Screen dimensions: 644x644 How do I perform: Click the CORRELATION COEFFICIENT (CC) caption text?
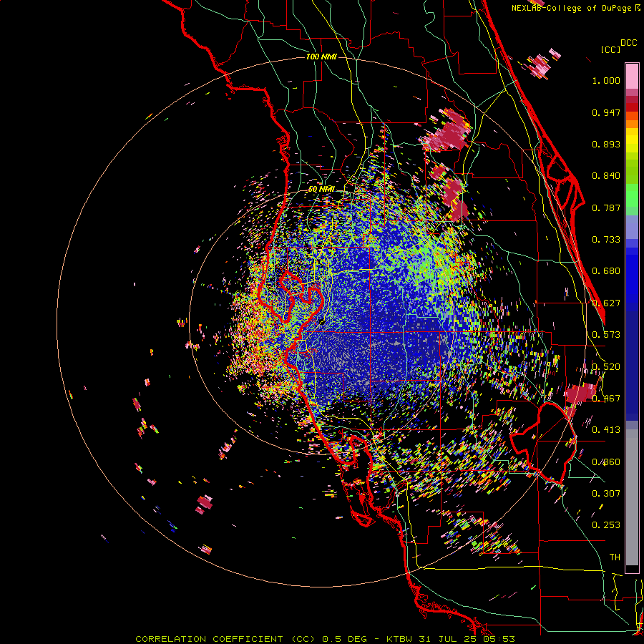[x=225, y=639]
